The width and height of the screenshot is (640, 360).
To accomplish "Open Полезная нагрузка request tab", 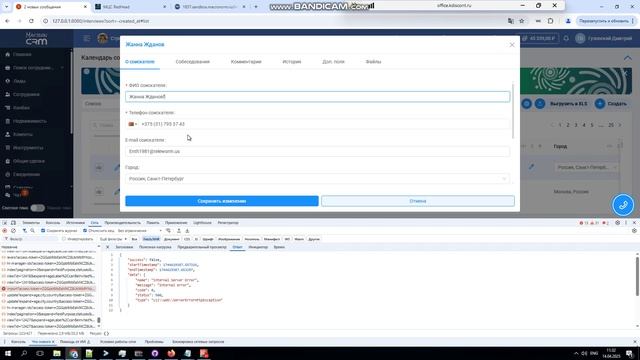I will (155, 247).
